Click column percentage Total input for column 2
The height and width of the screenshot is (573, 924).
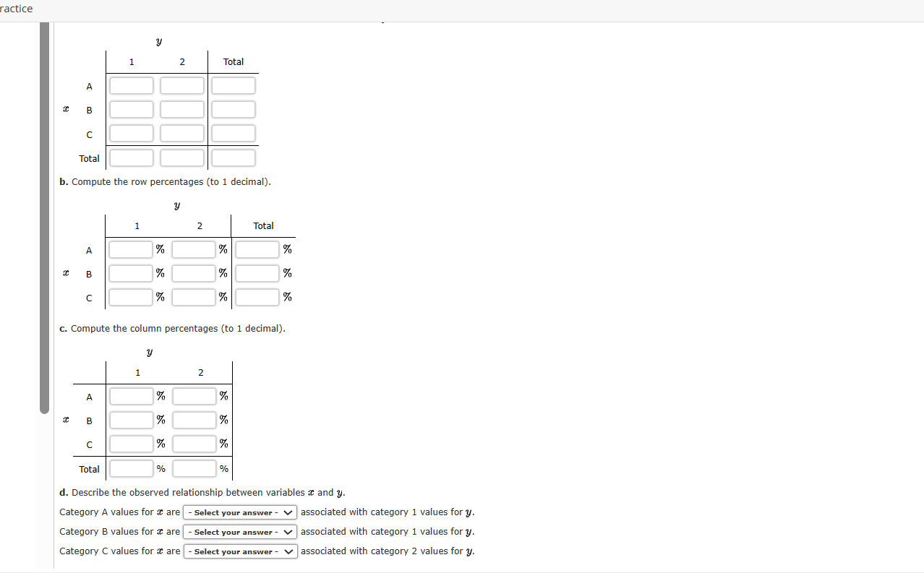193,468
